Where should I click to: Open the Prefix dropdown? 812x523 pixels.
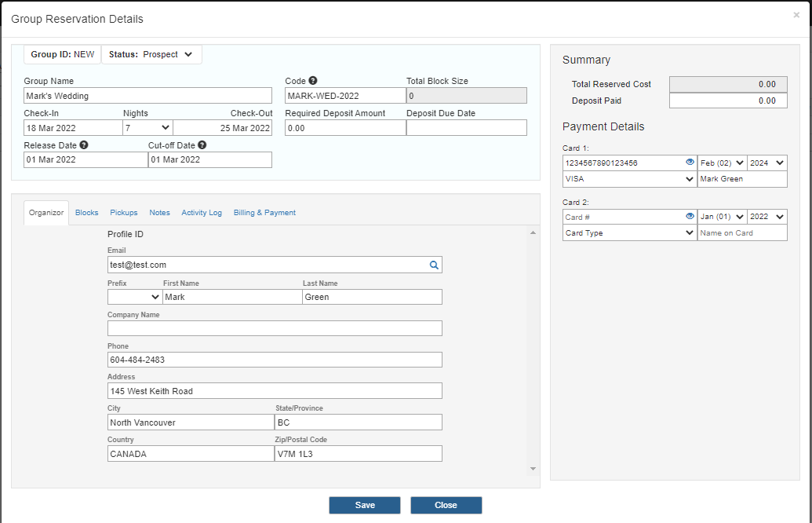pos(135,297)
